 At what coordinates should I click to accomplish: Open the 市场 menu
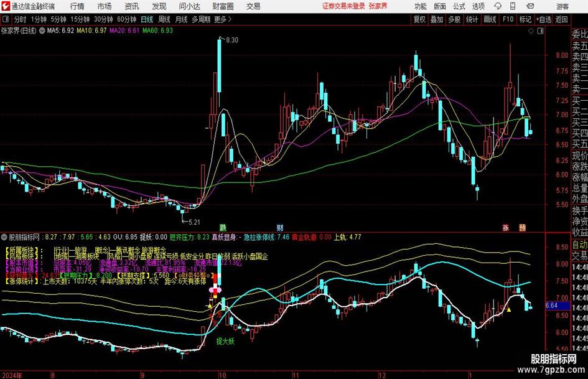[x=105, y=6]
